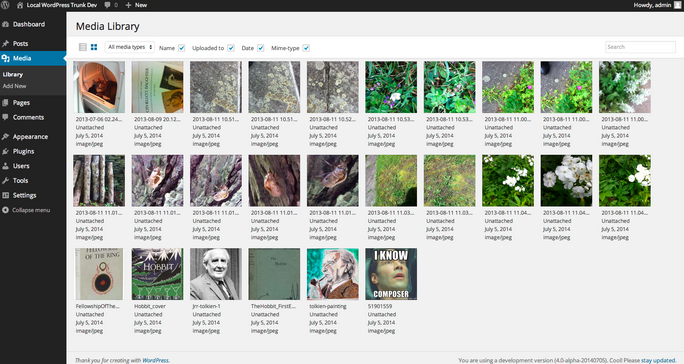Click the Media menu icon
Image resolution: width=684 pixels, height=364 pixels.
[x=6, y=58]
